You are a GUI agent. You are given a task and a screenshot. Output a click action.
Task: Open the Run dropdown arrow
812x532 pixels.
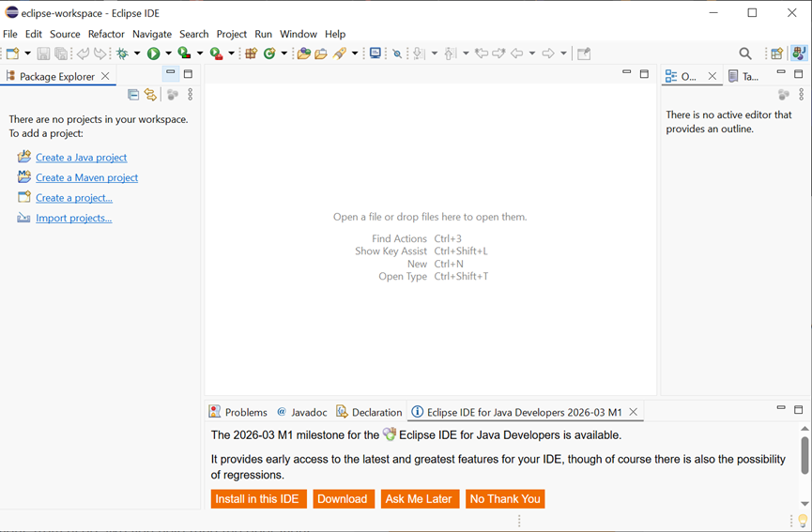tap(168, 53)
